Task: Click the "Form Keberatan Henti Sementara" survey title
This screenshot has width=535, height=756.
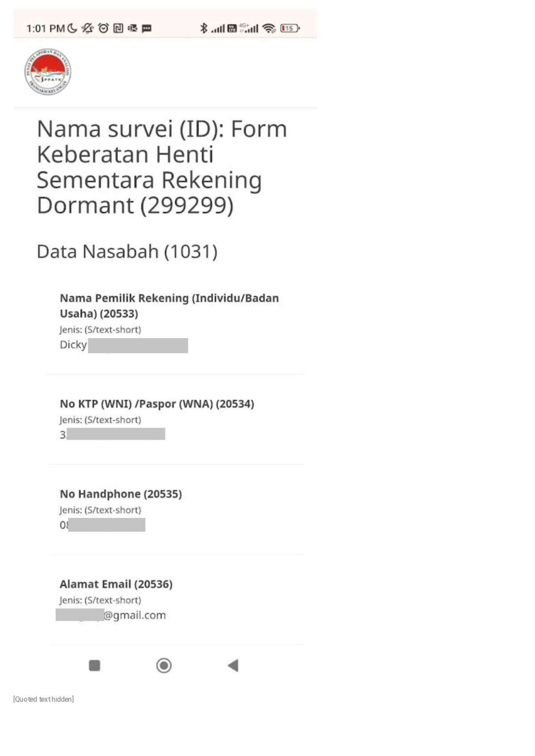Action: (x=161, y=167)
